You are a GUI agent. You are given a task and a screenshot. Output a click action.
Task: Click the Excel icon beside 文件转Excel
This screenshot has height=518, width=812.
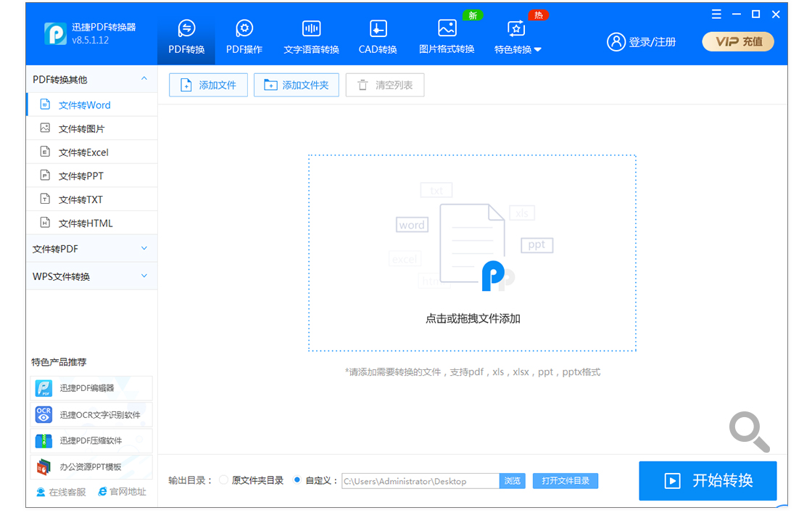click(x=45, y=151)
